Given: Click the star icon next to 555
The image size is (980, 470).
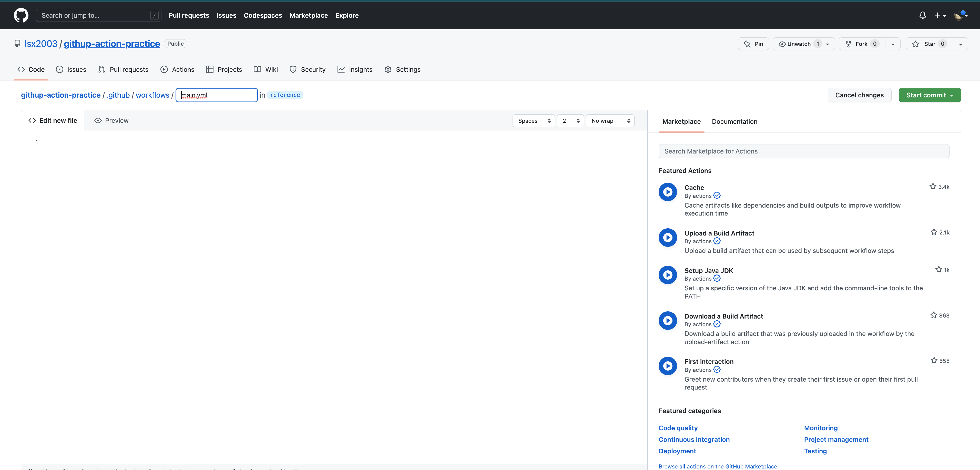Looking at the screenshot, I should click(934, 360).
